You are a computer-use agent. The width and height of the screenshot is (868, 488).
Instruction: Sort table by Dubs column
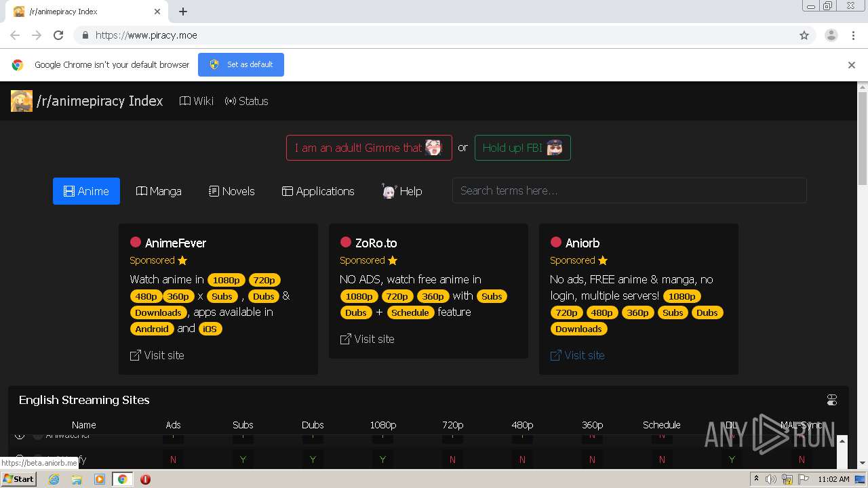click(313, 425)
